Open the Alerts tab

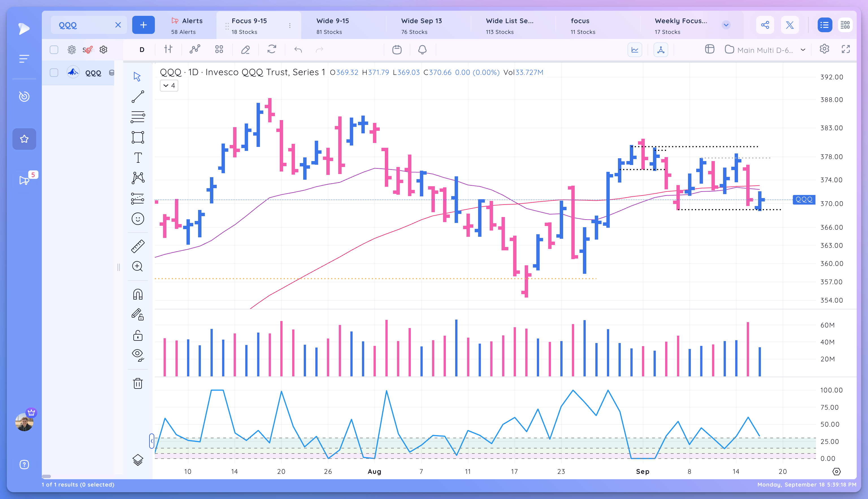tap(187, 26)
